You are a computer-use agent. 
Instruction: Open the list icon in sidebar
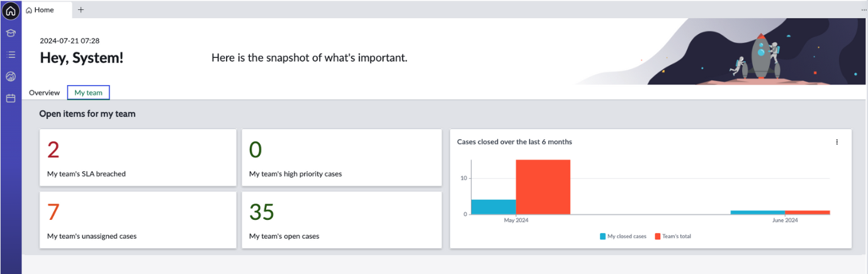(11, 55)
